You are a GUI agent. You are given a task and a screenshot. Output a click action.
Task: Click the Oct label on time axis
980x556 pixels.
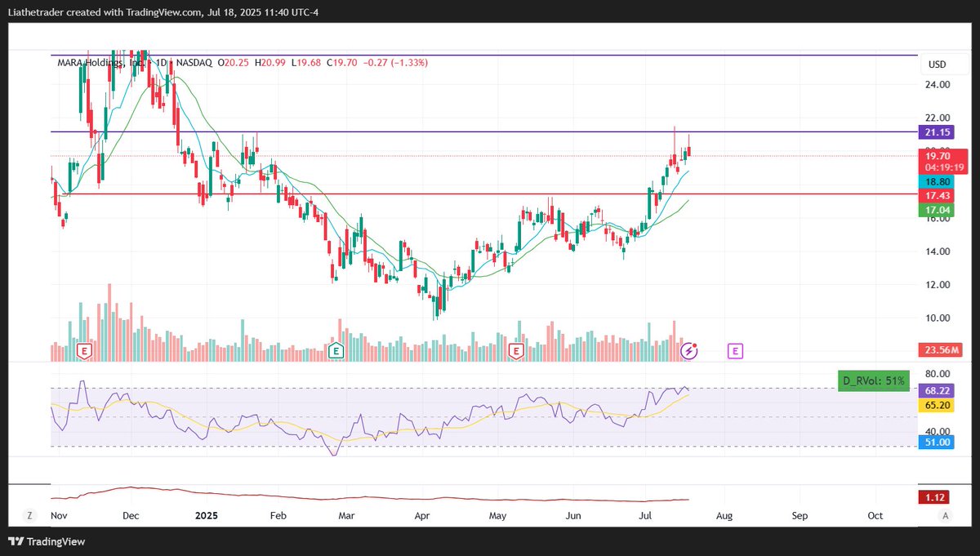click(x=875, y=516)
